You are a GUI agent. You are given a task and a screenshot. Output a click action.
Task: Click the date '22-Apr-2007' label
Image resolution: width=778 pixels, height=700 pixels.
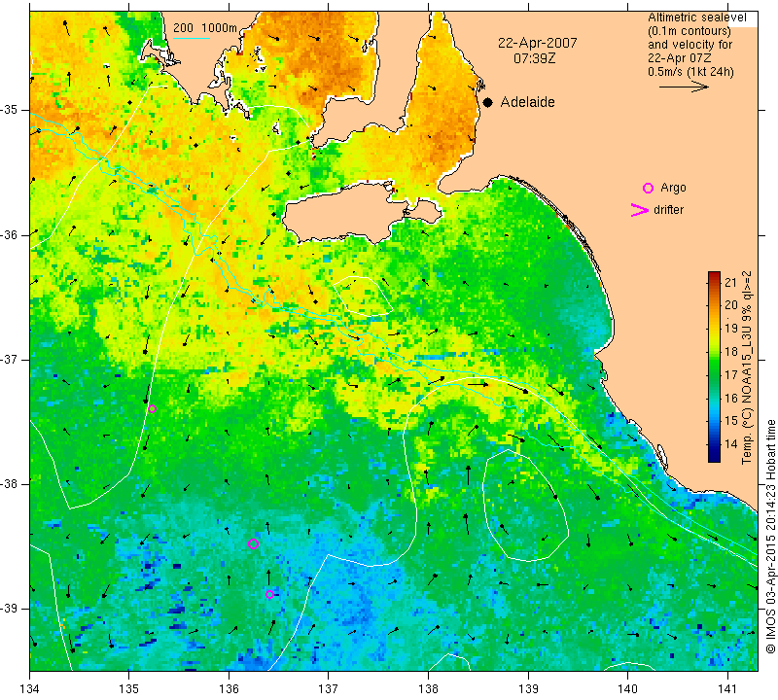pyautogui.click(x=538, y=43)
